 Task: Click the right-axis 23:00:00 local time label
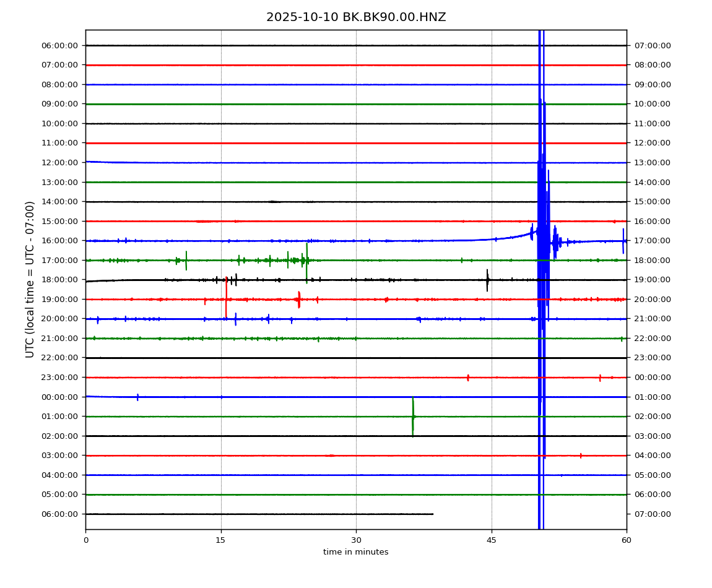coord(652,358)
